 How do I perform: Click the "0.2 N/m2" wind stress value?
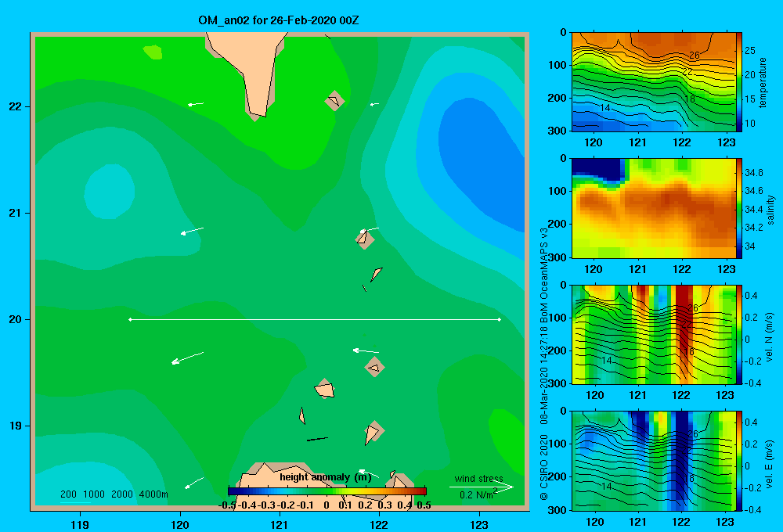coord(478,494)
